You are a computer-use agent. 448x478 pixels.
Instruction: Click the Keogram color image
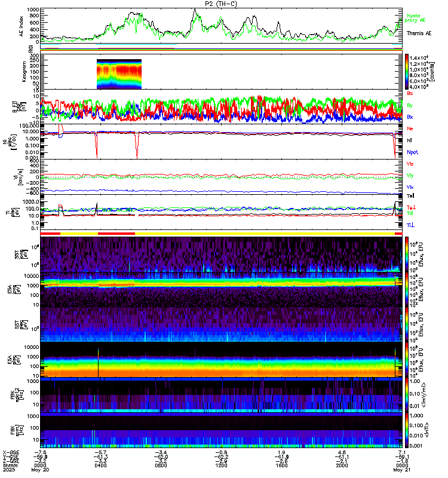click(x=119, y=74)
